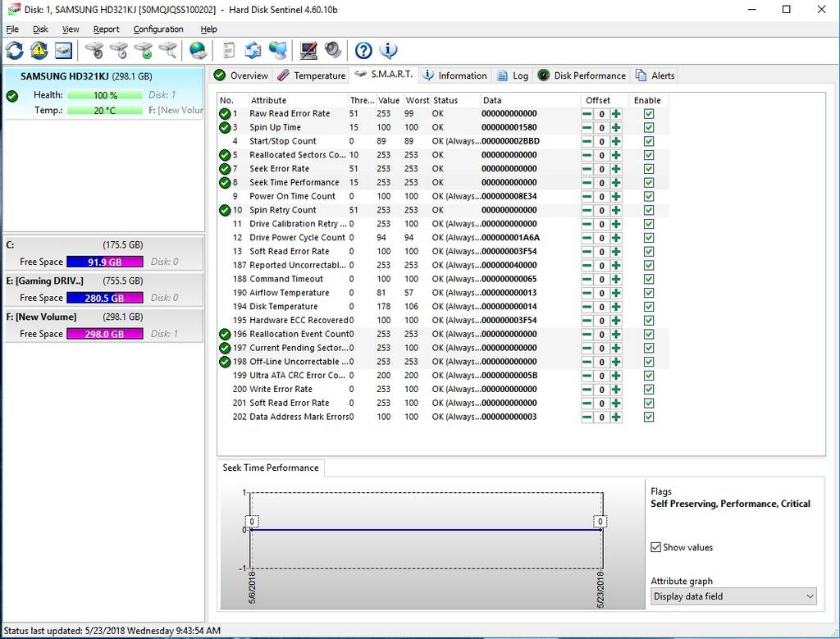Toggle Enable checkbox for Command Timeout

point(649,279)
